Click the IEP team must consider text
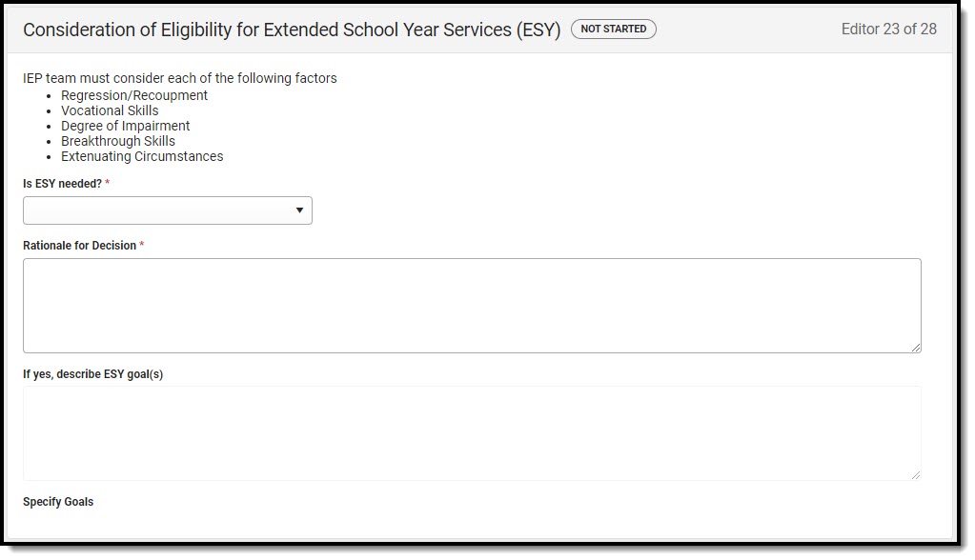Image resolution: width=975 pixels, height=560 pixels. pyautogui.click(x=180, y=78)
